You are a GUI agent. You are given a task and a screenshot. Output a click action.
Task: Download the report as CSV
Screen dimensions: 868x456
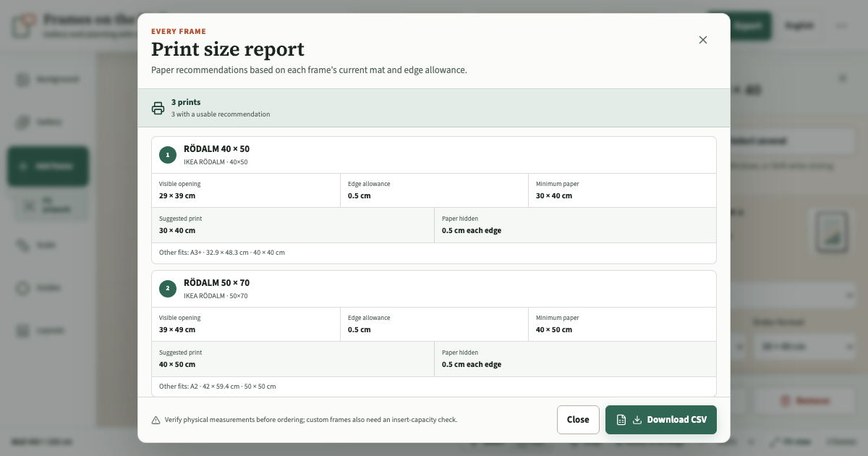pyautogui.click(x=661, y=420)
